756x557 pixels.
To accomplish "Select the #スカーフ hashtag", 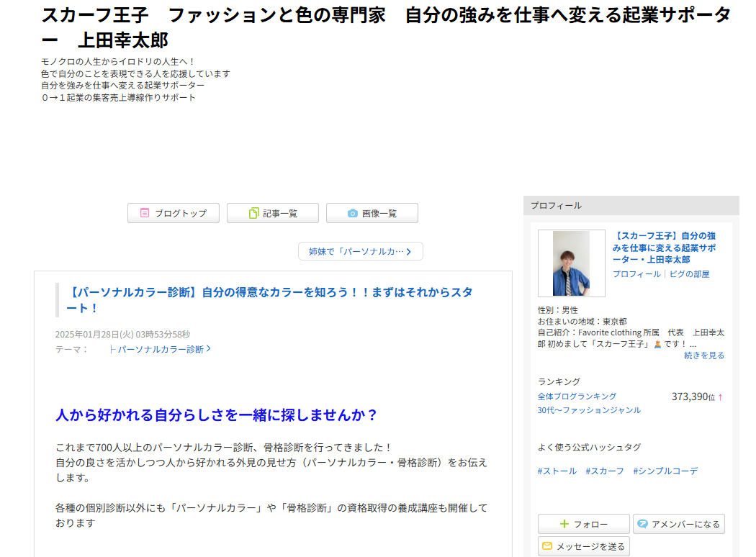I will pos(604,471).
